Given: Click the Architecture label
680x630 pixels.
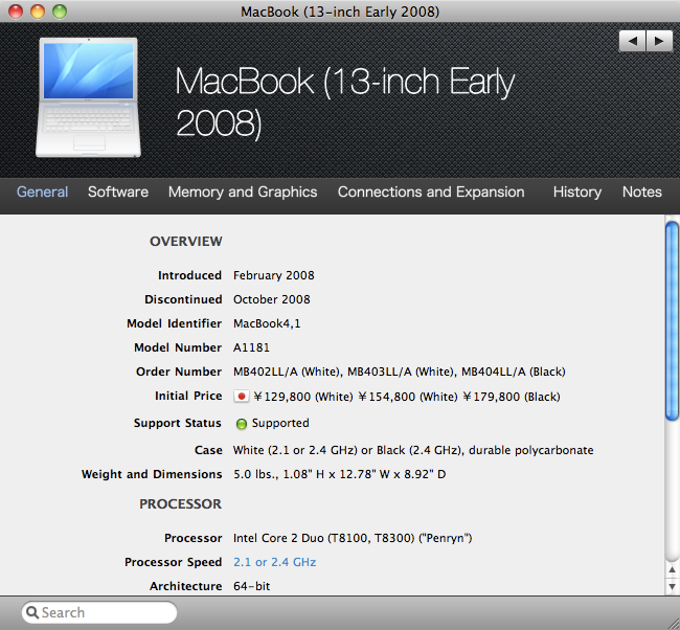Looking at the screenshot, I should [186, 586].
